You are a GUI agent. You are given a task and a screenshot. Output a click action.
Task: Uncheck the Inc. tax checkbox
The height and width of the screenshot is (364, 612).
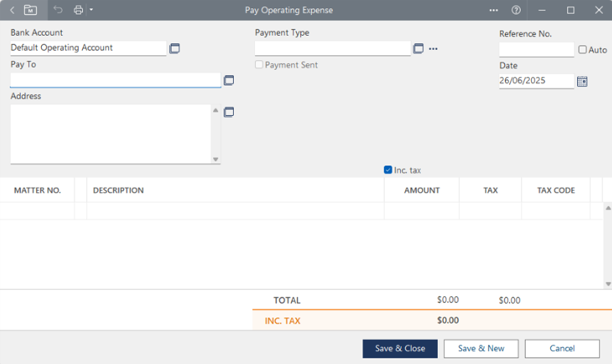tap(388, 170)
